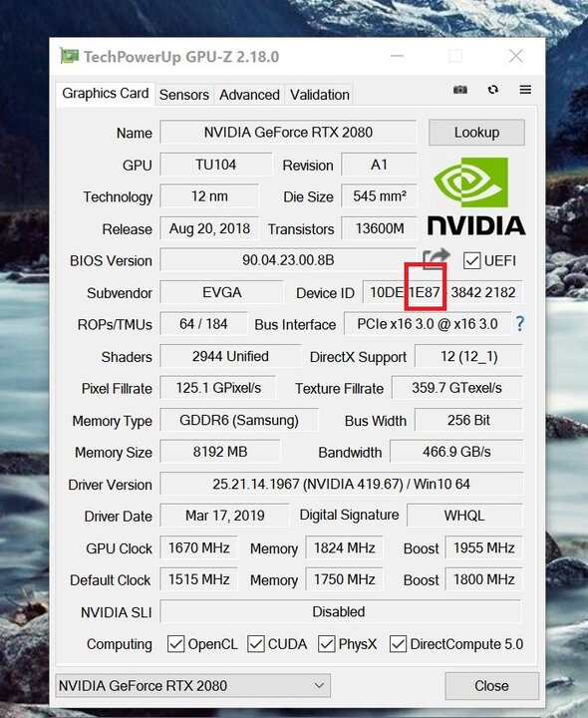Click the Default Clock value 1515 MHz
This screenshot has height=718, width=588.
pos(198,579)
